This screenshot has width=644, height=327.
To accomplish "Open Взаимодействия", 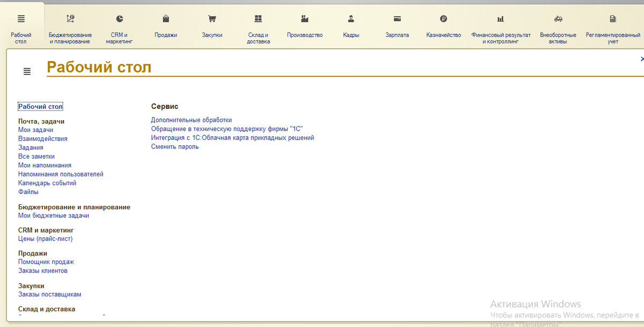I will [x=43, y=139].
